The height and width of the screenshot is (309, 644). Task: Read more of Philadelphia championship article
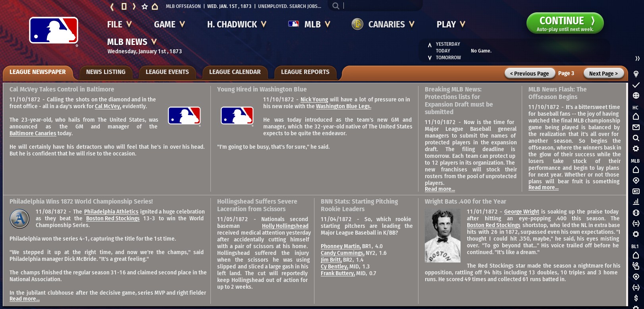coord(25,299)
